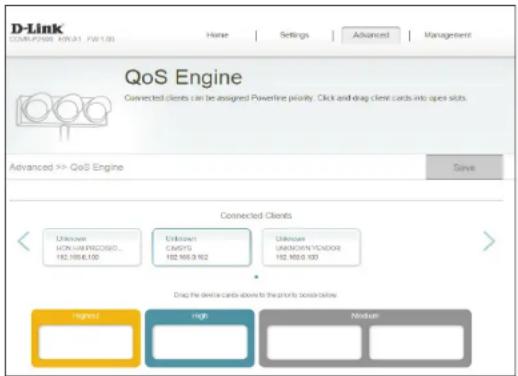This screenshot has height=376, width=518.
Task: Select the client card ending in .100
Action: [92, 247]
